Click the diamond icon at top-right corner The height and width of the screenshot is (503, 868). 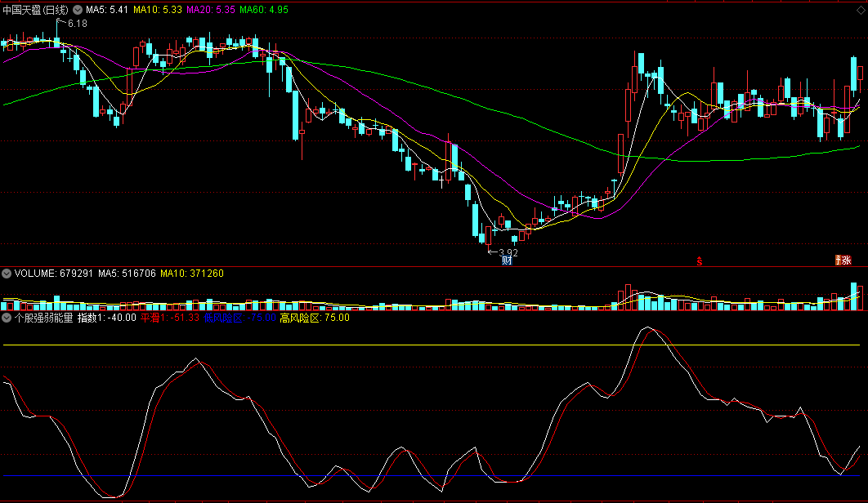click(861, 11)
